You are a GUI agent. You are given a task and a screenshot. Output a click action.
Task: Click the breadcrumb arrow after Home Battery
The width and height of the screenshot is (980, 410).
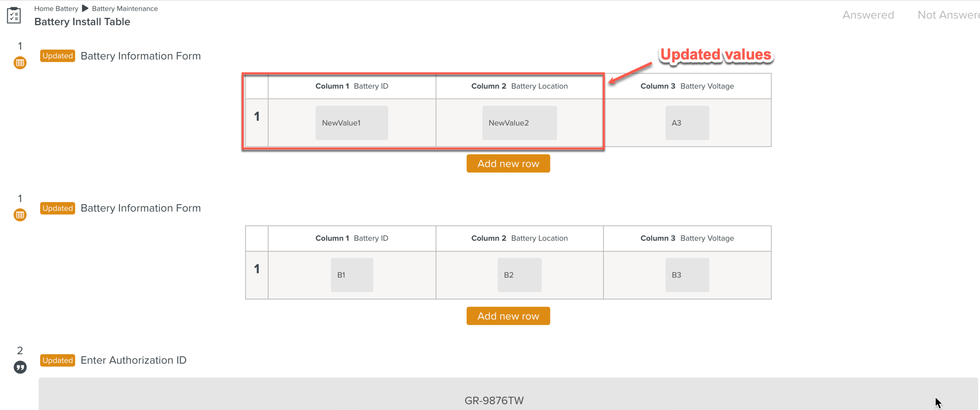coord(85,8)
